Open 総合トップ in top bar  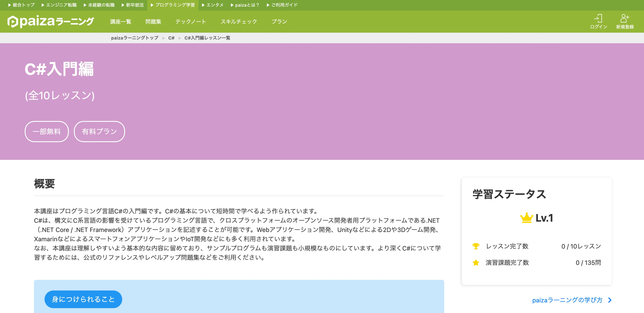[21, 5]
